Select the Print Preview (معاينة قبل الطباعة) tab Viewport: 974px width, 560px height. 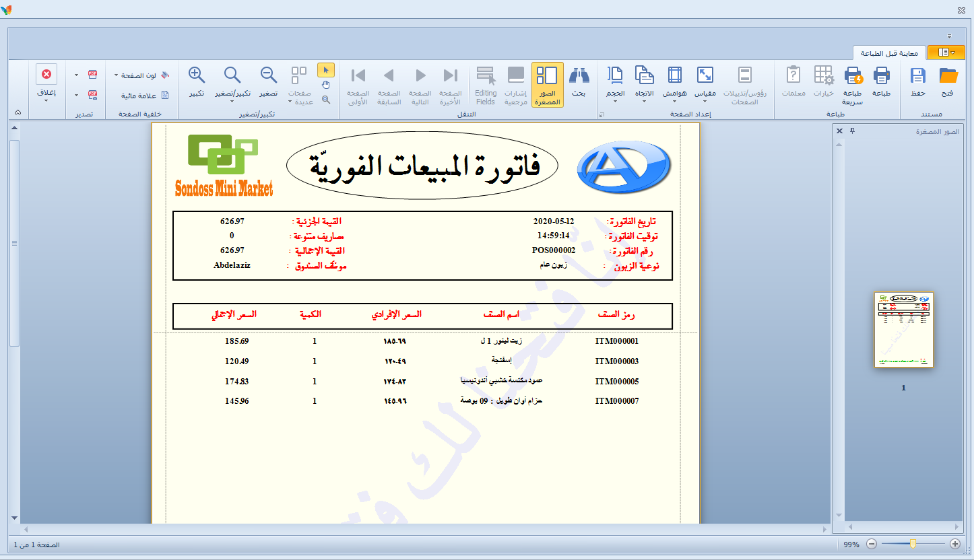click(x=889, y=53)
